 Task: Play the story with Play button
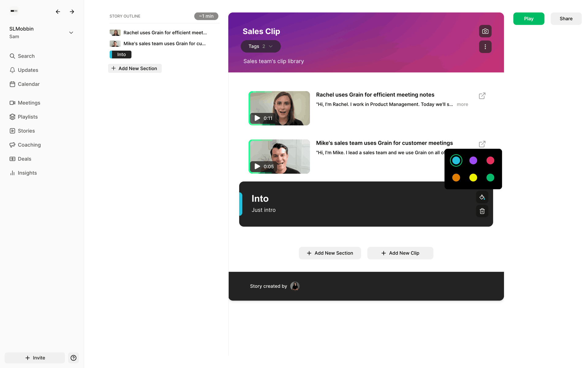point(529,19)
